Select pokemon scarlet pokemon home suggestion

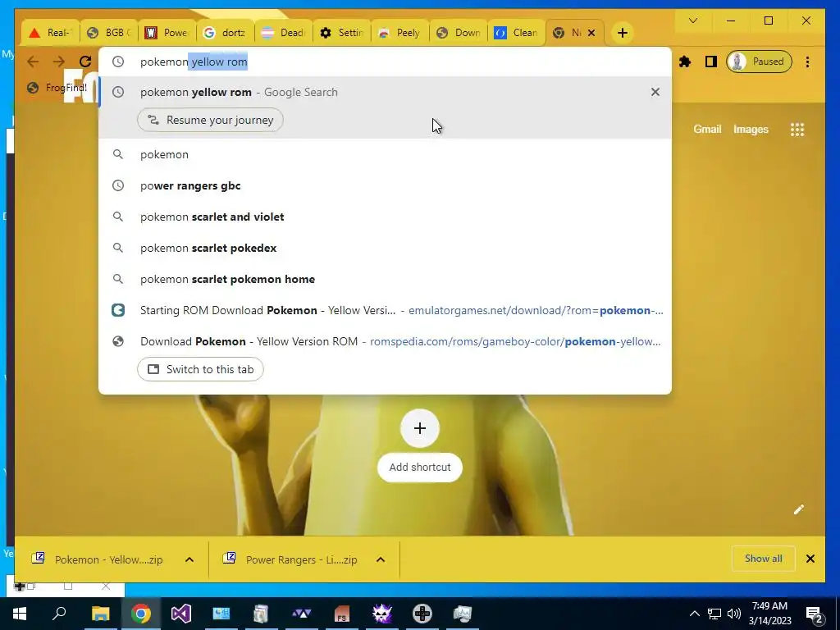[x=385, y=279]
